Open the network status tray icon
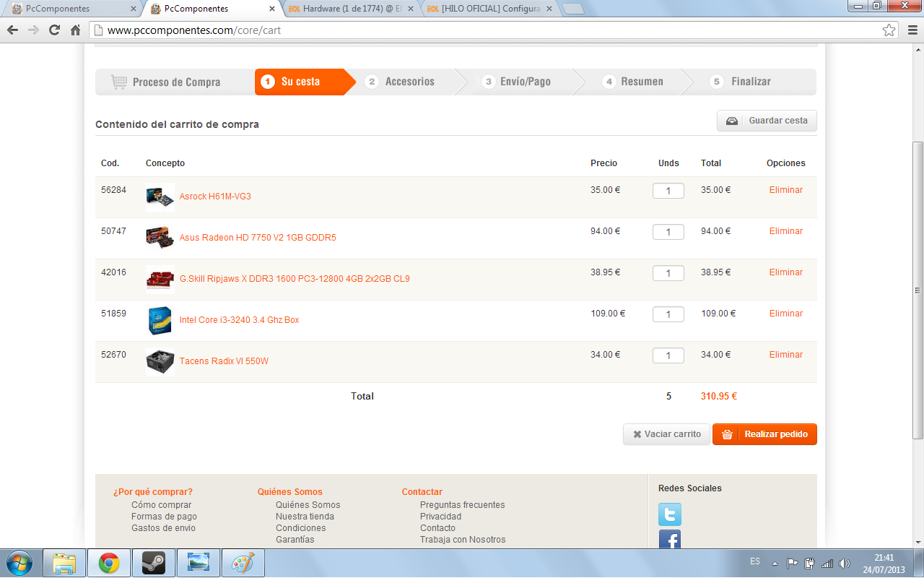Image resolution: width=924 pixels, height=578 pixels. point(827,563)
